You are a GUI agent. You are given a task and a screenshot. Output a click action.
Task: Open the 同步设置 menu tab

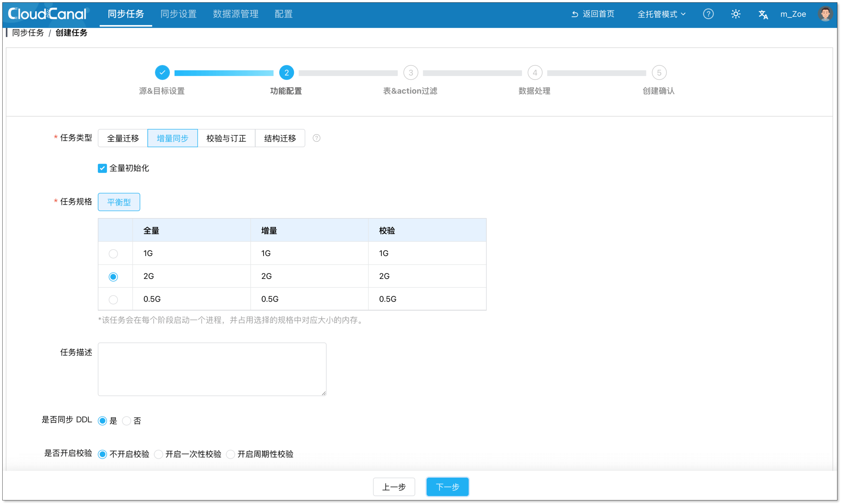(x=178, y=14)
